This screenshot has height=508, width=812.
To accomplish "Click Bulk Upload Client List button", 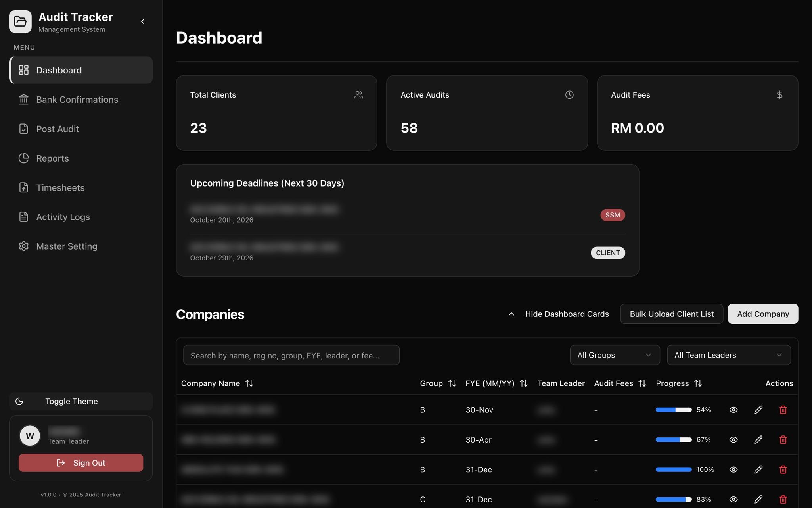I will click(672, 314).
